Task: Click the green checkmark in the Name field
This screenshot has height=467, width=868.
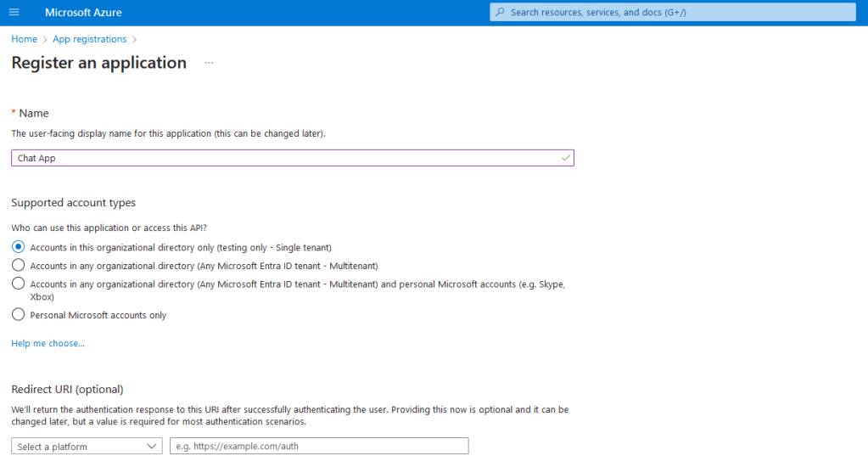Action: pyautogui.click(x=566, y=158)
